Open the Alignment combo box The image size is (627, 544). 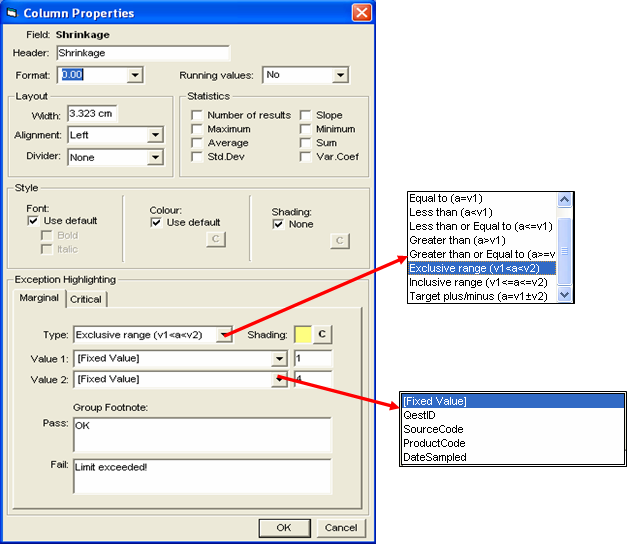point(155,135)
